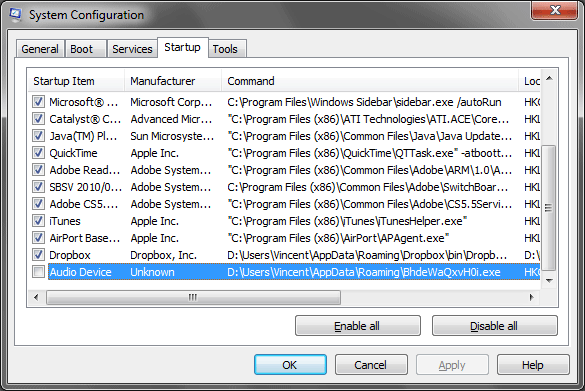Toggle the SBSV 2010 startup checkbox

coord(38,187)
